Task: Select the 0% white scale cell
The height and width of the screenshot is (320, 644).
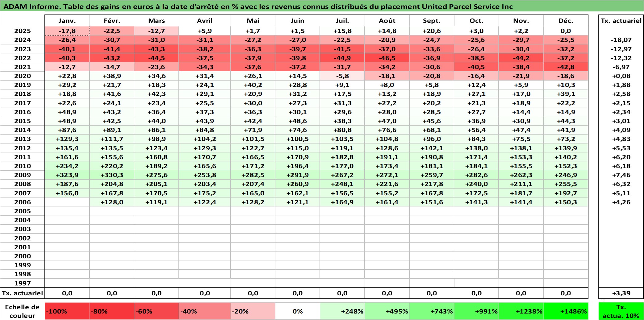Action: point(298,311)
